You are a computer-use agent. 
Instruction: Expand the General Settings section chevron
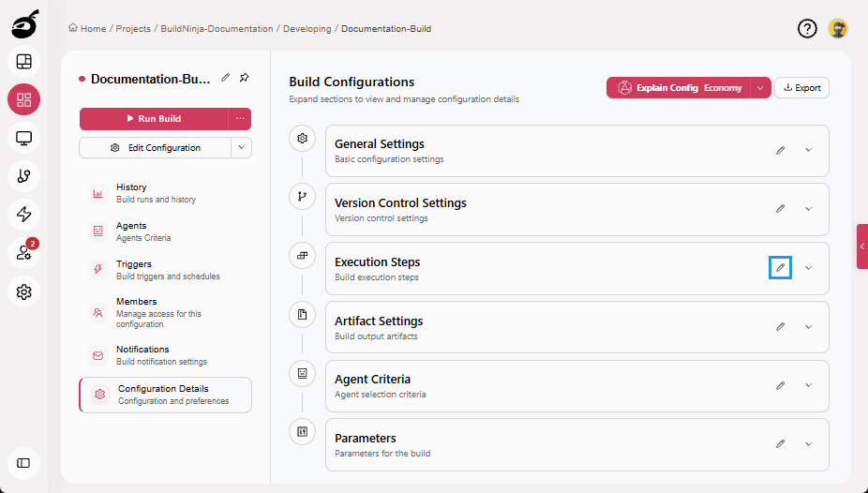coord(809,150)
